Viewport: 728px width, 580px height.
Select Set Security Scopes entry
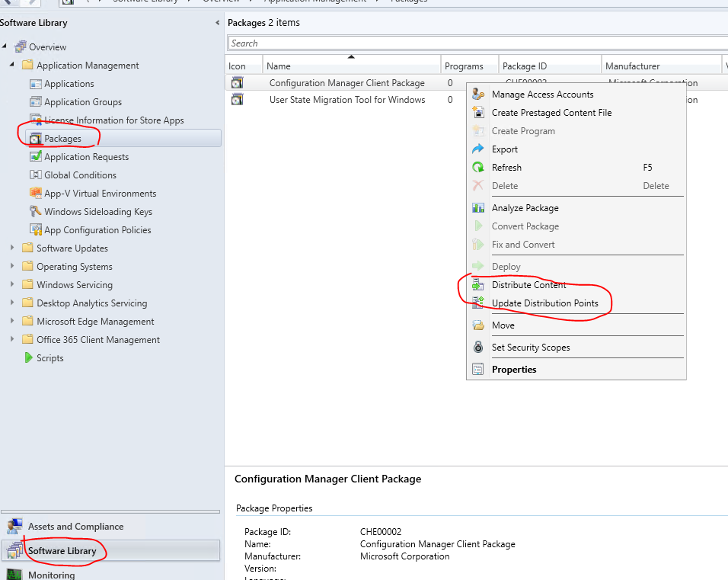click(x=576, y=348)
